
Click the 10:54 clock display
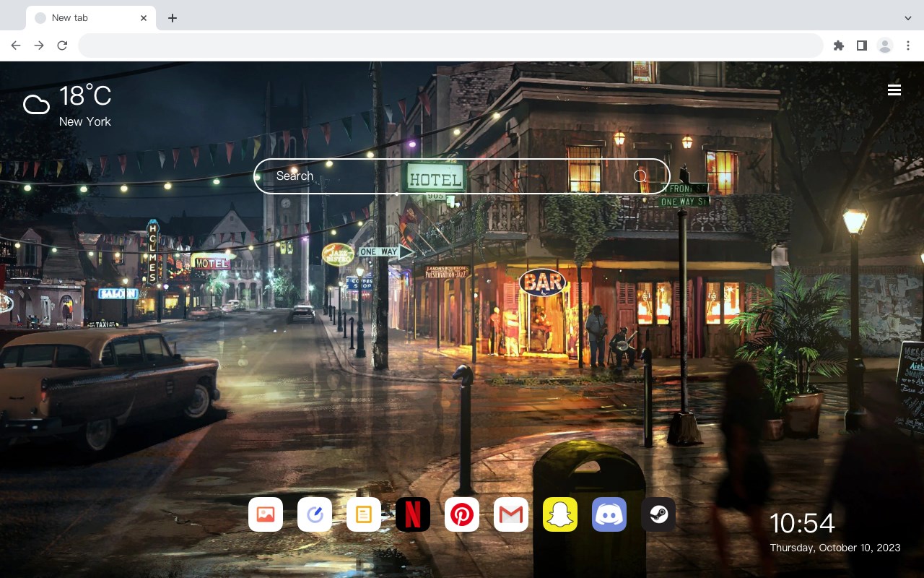802,523
